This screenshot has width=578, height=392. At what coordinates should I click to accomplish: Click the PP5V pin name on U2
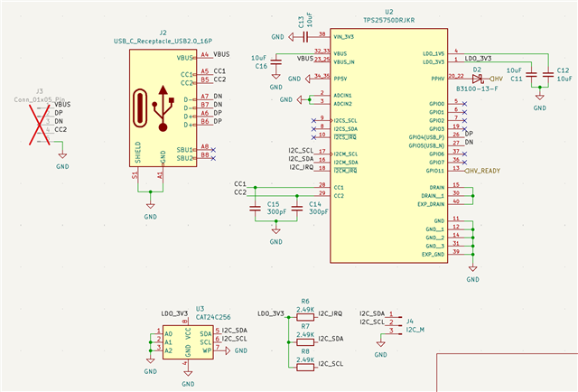point(340,79)
